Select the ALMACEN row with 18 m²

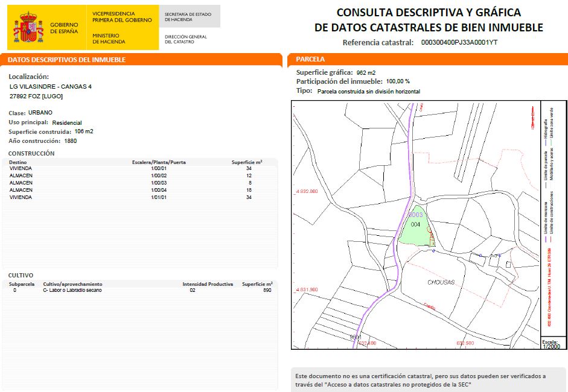pyautogui.click(x=139, y=190)
